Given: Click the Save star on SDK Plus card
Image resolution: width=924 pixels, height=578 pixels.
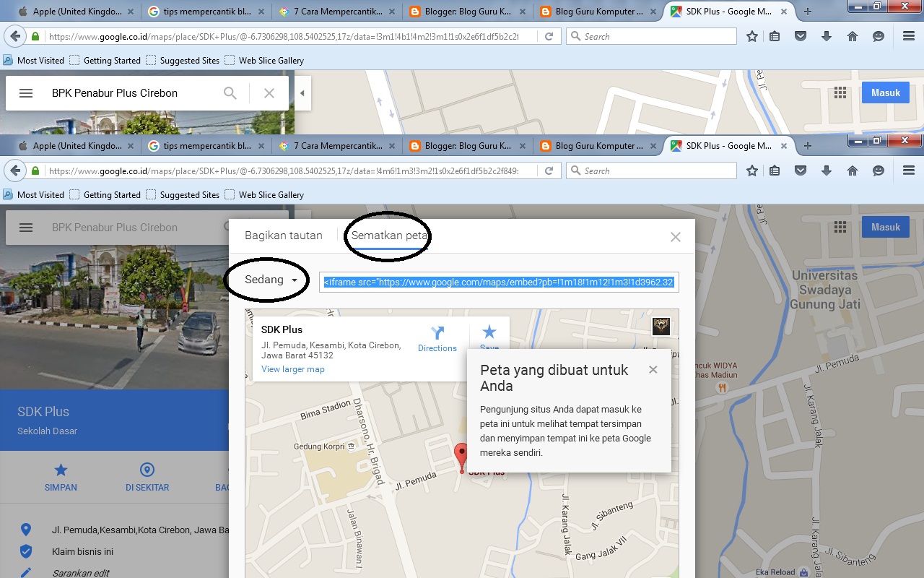Looking at the screenshot, I should pos(489,332).
